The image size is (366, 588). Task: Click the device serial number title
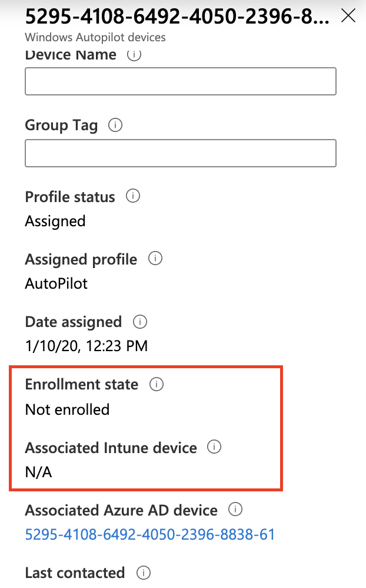[x=177, y=16]
